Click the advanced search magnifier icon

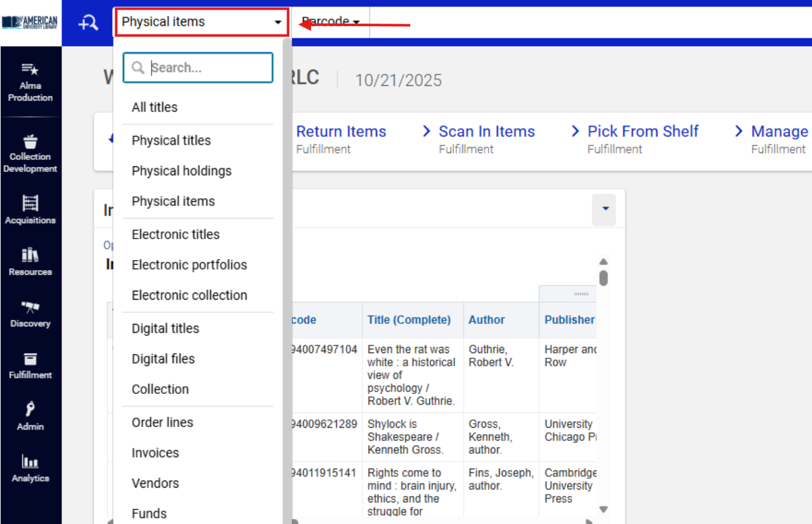coord(88,23)
